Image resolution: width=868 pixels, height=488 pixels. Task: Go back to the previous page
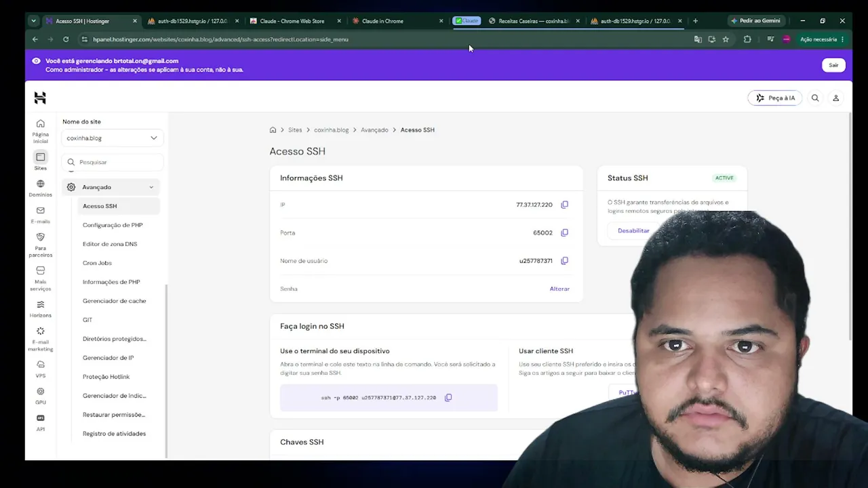pos(35,39)
